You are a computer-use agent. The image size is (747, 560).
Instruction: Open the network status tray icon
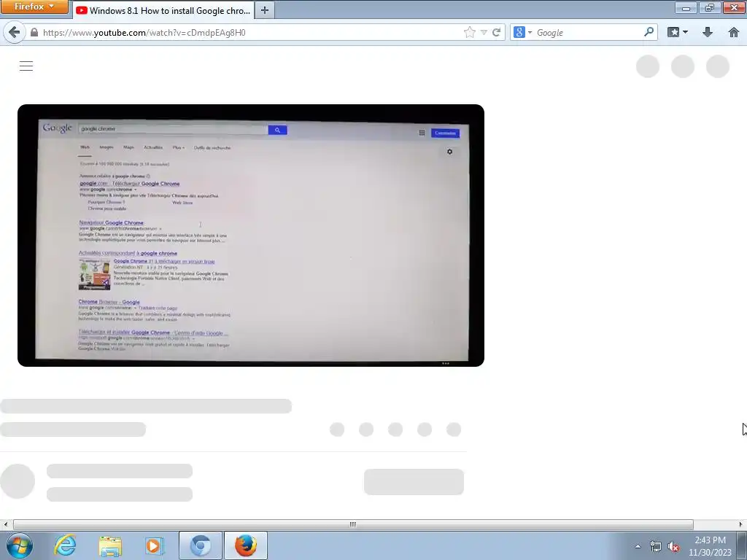pos(656,546)
